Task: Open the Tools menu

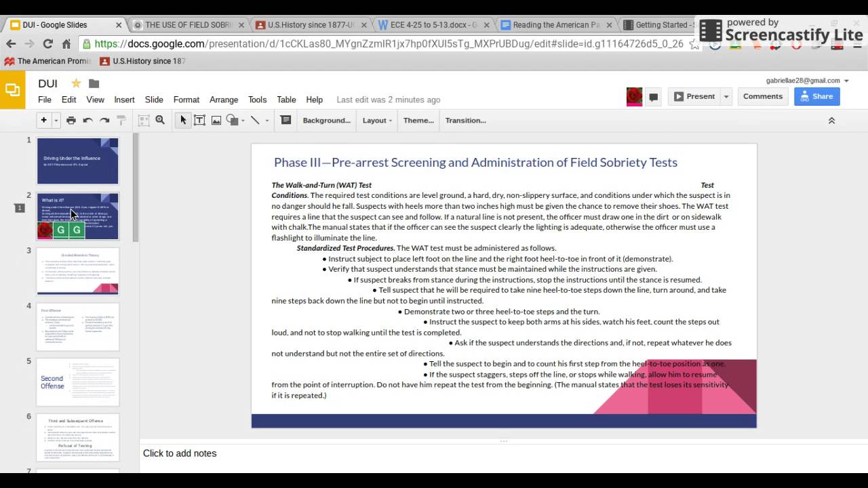Action: coord(257,100)
